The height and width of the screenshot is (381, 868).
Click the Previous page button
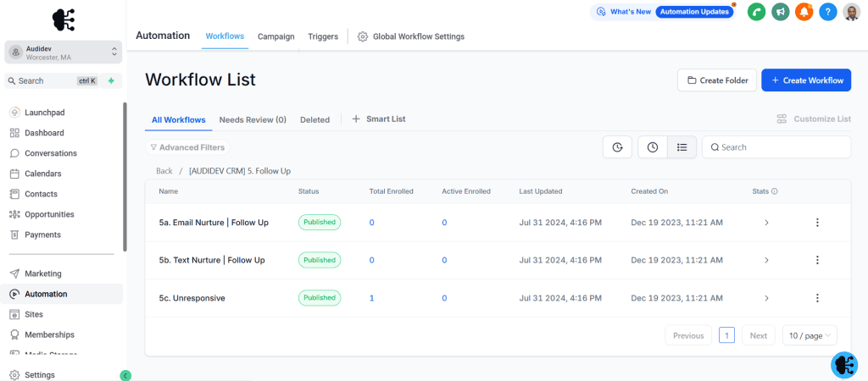(x=688, y=335)
